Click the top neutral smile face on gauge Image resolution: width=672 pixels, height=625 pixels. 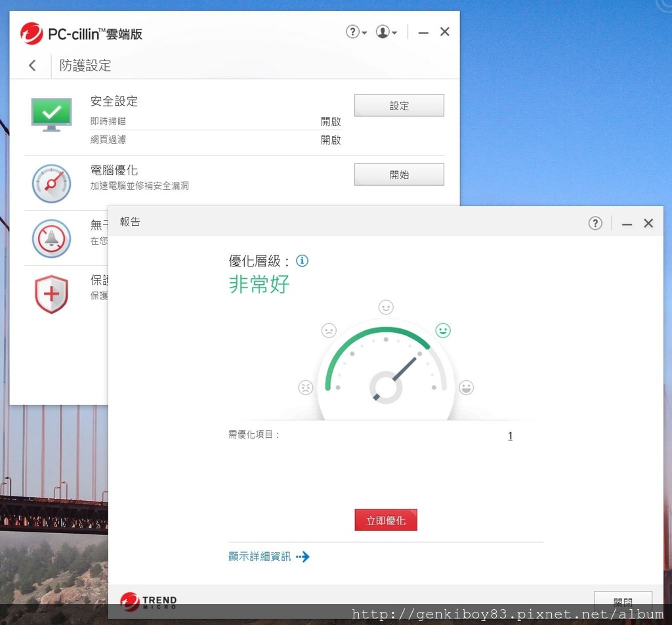(386, 307)
